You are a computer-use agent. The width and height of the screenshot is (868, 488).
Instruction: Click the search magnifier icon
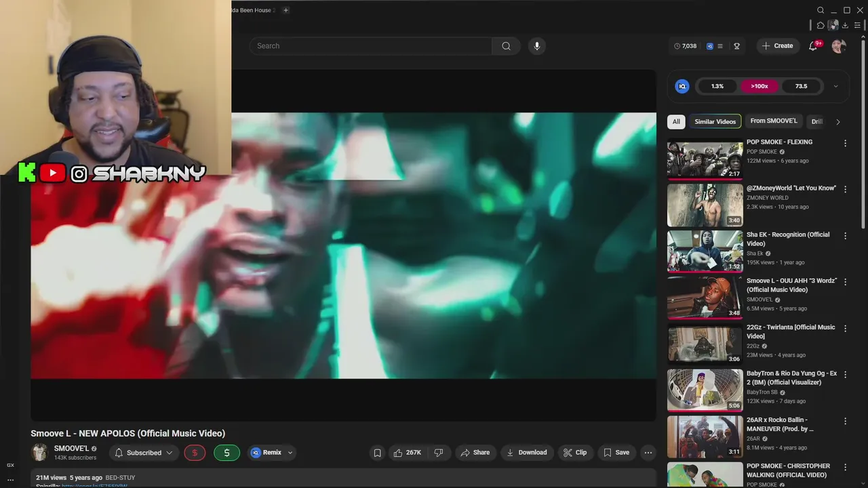[x=506, y=46]
